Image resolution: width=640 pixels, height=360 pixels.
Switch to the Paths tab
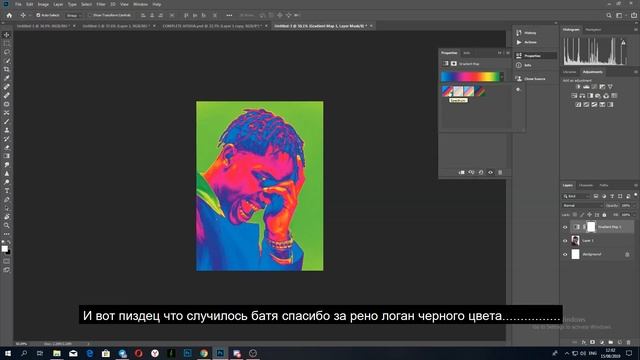(x=604, y=185)
